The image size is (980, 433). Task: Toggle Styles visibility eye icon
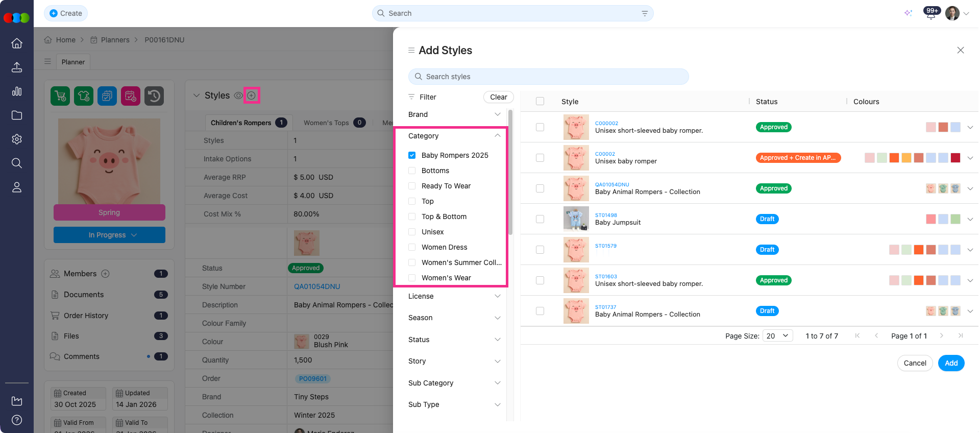point(238,95)
